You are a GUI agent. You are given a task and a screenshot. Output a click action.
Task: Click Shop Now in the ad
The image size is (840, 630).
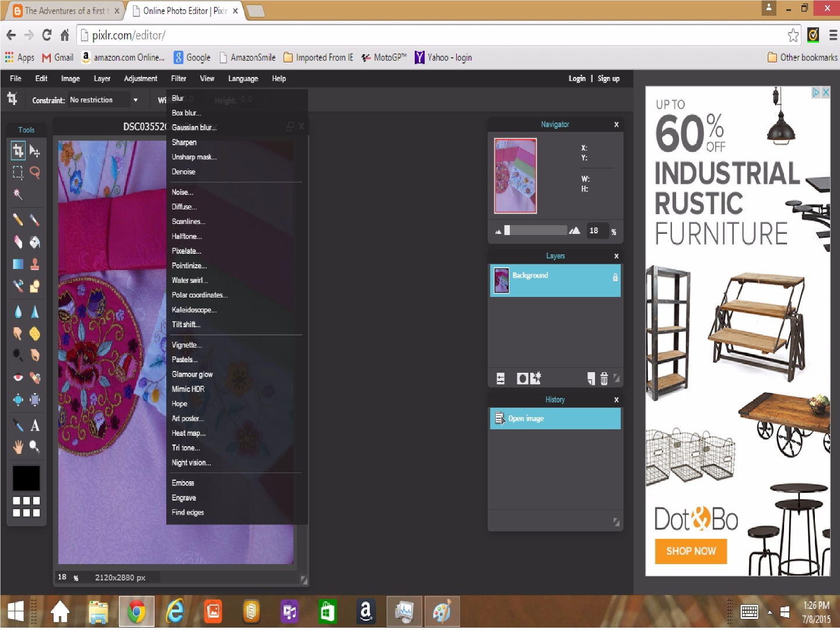(x=691, y=551)
